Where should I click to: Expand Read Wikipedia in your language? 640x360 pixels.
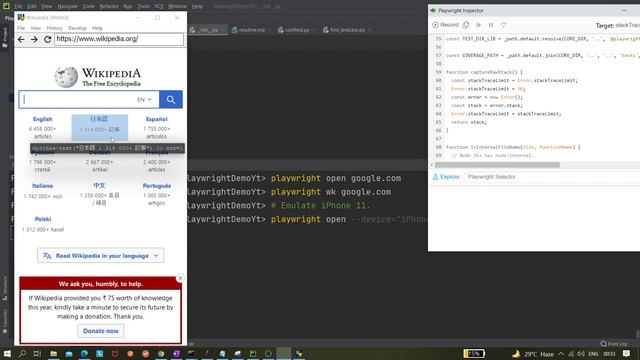pyautogui.click(x=100, y=256)
